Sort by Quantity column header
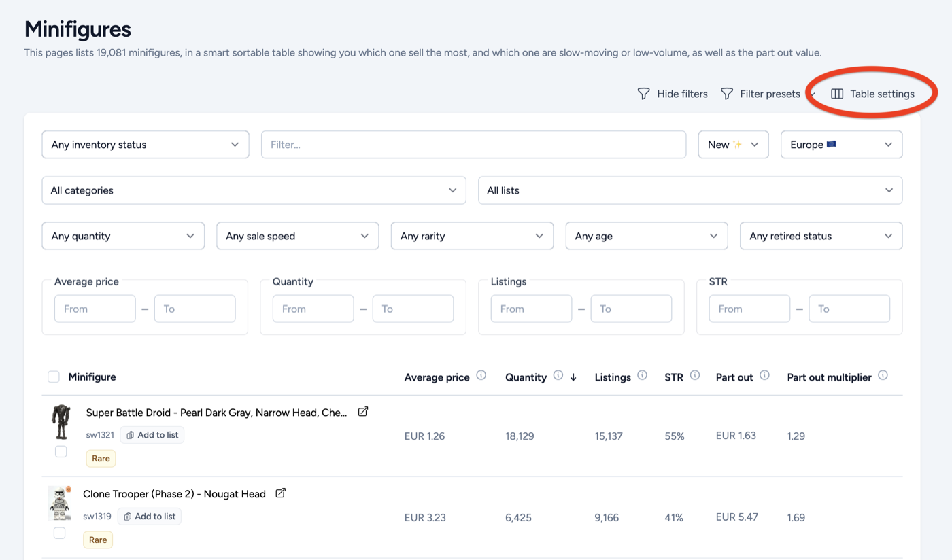The height and width of the screenshot is (560, 952). (x=526, y=377)
